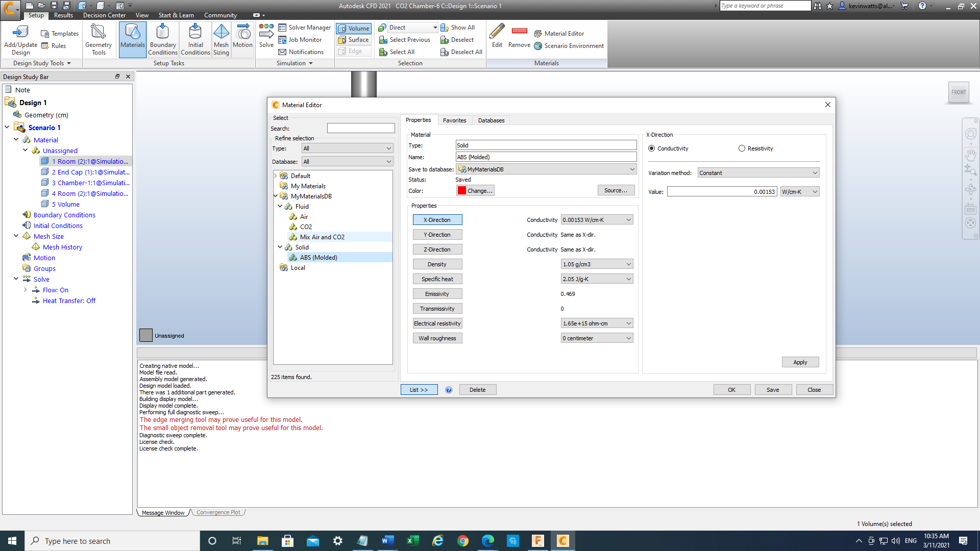980x551 pixels.
Task: Click the red material color swatch
Action: pyautogui.click(x=462, y=191)
